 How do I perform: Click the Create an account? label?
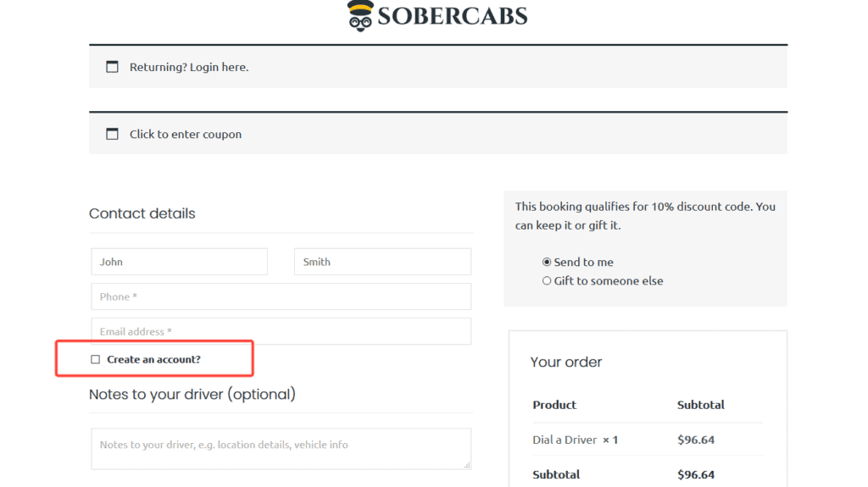coord(154,360)
